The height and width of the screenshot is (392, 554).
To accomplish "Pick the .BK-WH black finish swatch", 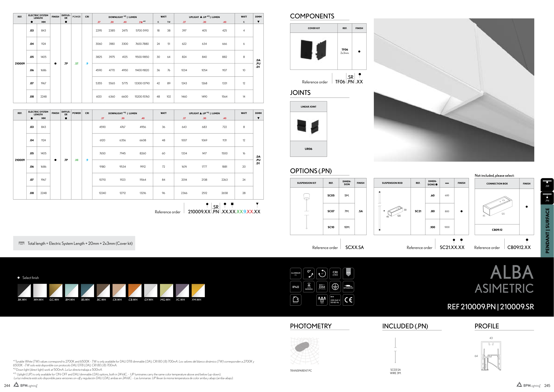I will (x=24, y=290).
